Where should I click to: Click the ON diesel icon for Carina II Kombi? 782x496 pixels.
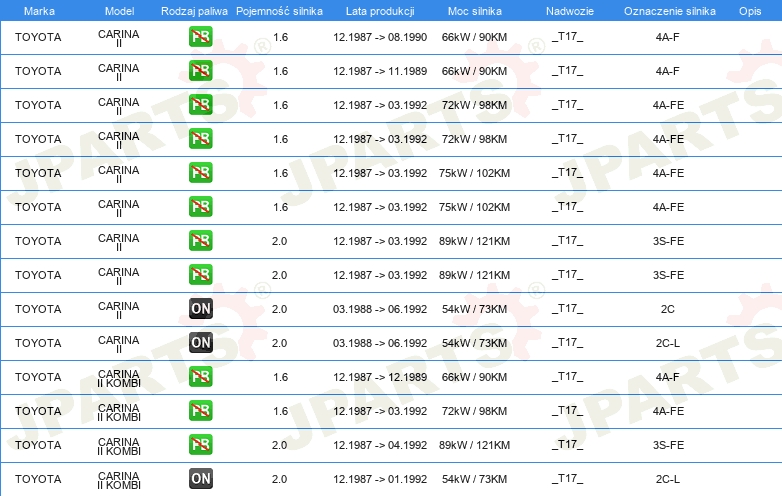click(x=201, y=479)
